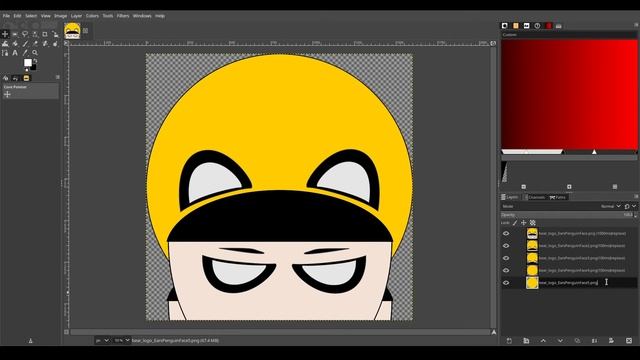Image resolution: width=640 pixels, height=360 pixels.
Task: Select the Fuzzy Select wand tool
Action: coord(35,34)
